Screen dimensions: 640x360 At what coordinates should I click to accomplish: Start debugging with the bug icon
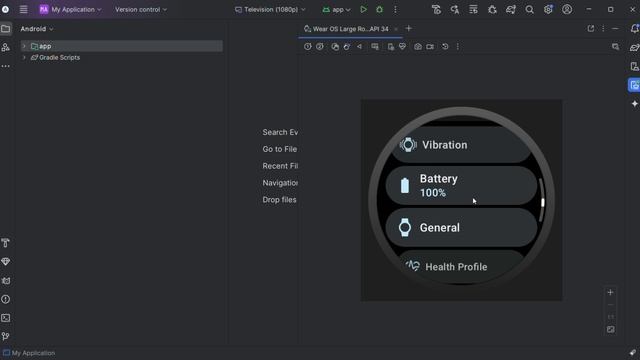click(380, 9)
